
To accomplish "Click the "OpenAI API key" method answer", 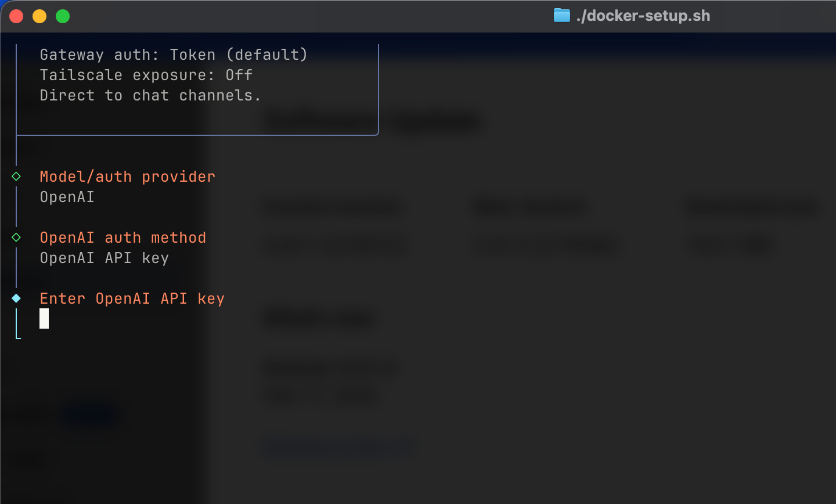I will point(104,258).
